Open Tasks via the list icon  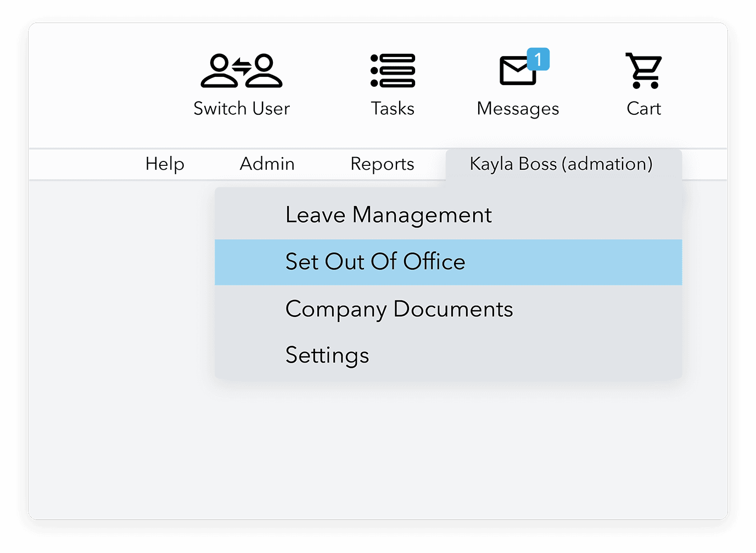pos(393,70)
